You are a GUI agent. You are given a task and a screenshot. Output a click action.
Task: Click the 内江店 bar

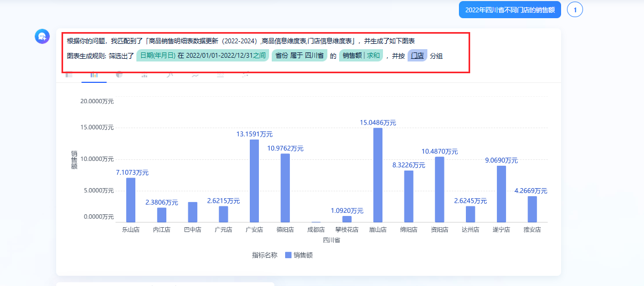point(162,215)
